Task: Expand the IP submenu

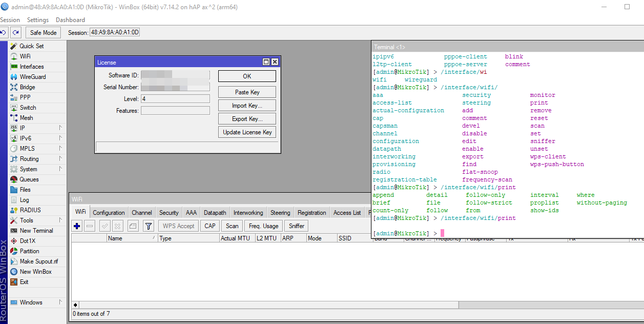Action: click(23, 128)
